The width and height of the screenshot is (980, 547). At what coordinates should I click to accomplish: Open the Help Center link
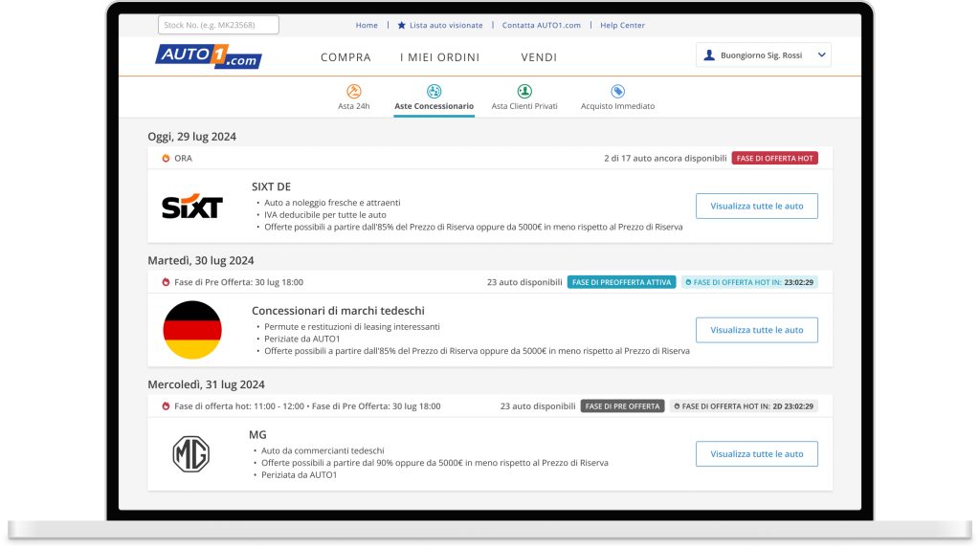(622, 25)
